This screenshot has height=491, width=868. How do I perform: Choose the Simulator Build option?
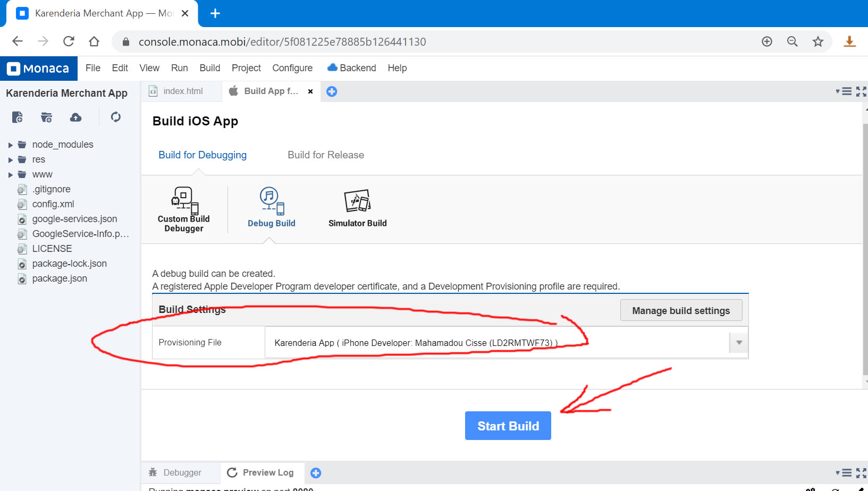[357, 208]
